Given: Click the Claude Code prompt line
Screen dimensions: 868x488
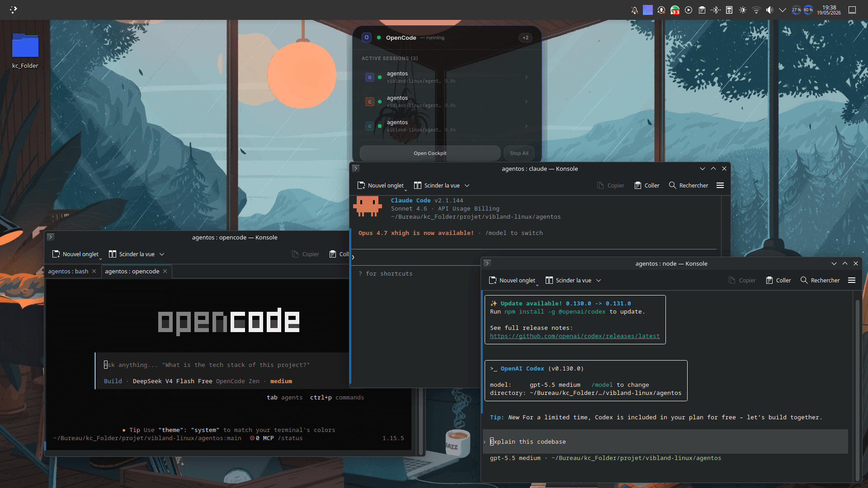Looking at the screenshot, I should tap(533, 257).
